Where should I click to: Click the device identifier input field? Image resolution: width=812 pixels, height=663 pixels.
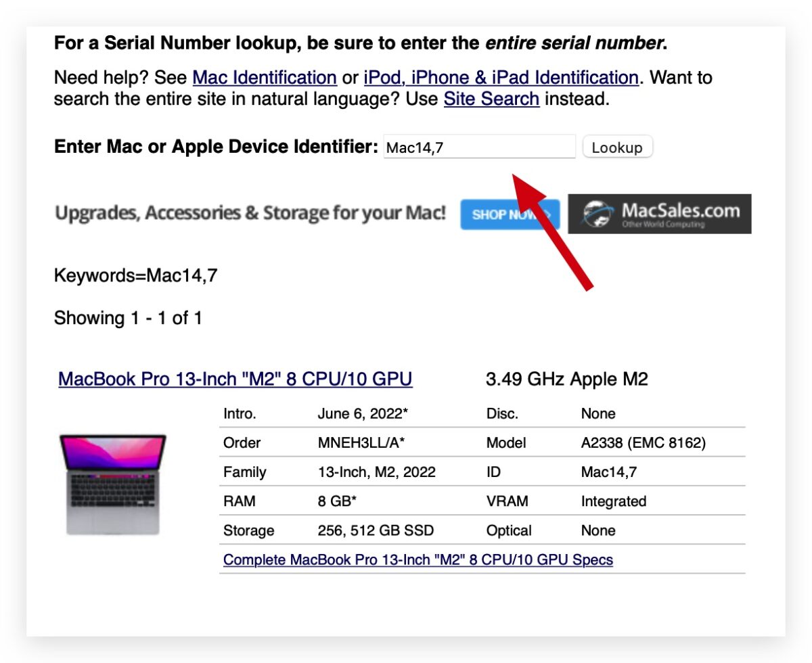pyautogui.click(x=479, y=147)
